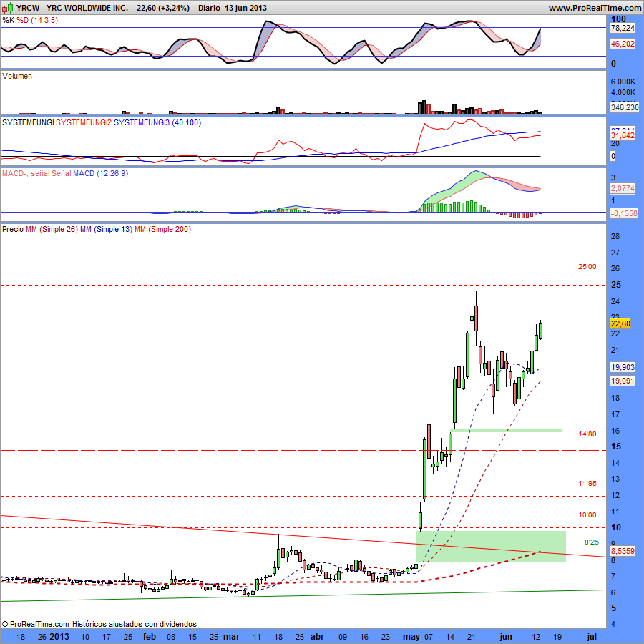Click the 'MACD-, señal' label
The width and height of the screenshot is (644, 644).
click(26, 173)
